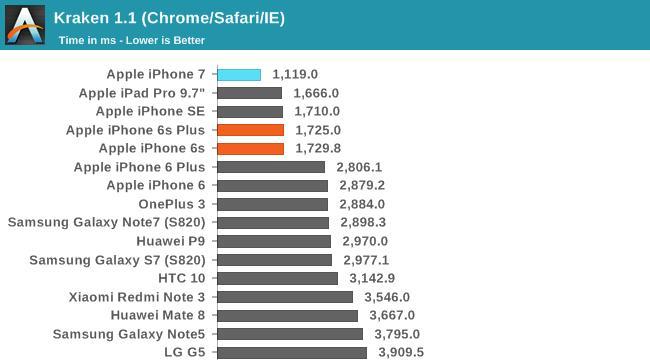Click the HTC 10 value 3,142.9
This screenshot has height=360, width=650.
pyautogui.click(x=372, y=278)
